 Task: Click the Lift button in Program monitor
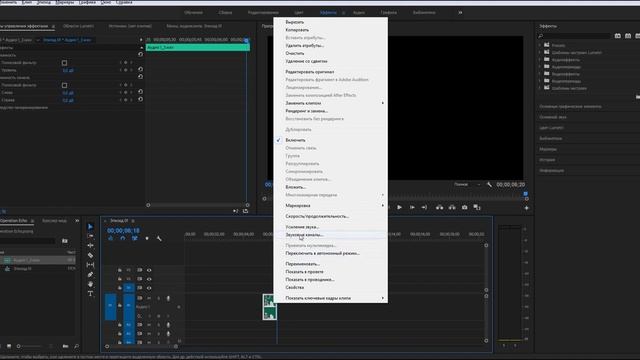(x=439, y=207)
